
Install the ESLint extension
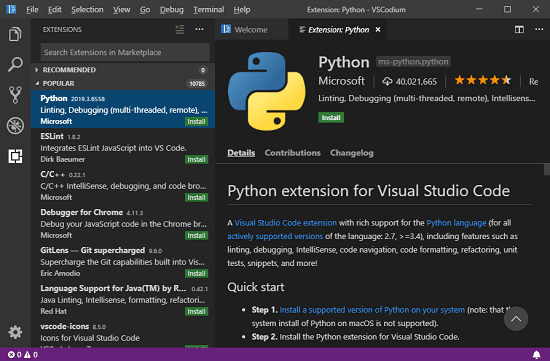point(196,160)
